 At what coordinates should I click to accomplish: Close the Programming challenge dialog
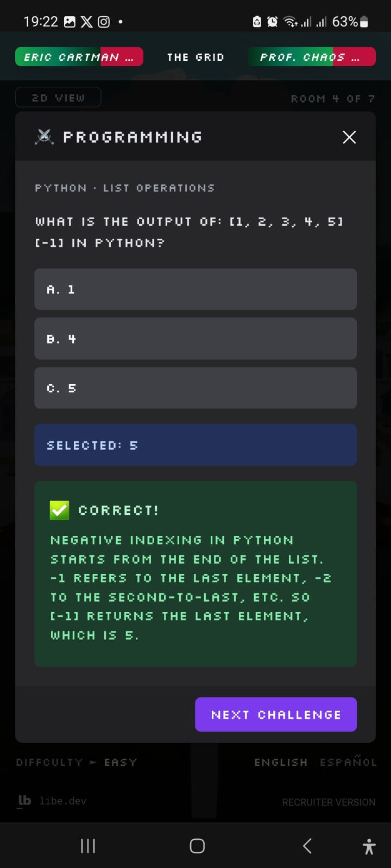[349, 137]
